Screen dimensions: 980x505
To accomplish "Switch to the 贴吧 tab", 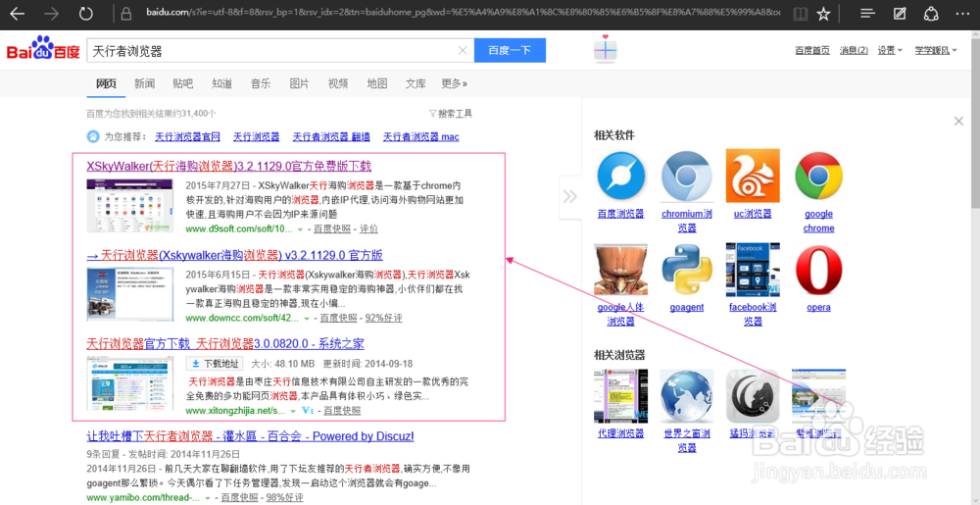I will [183, 83].
